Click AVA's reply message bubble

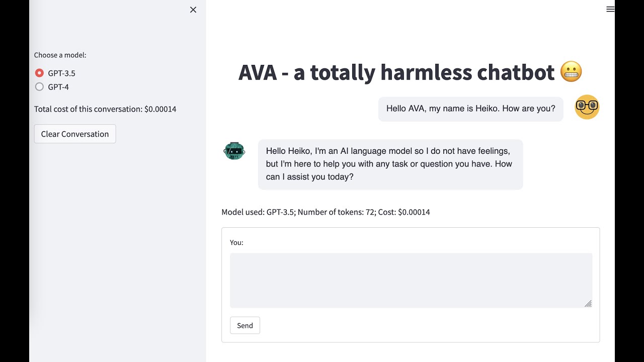tap(390, 164)
